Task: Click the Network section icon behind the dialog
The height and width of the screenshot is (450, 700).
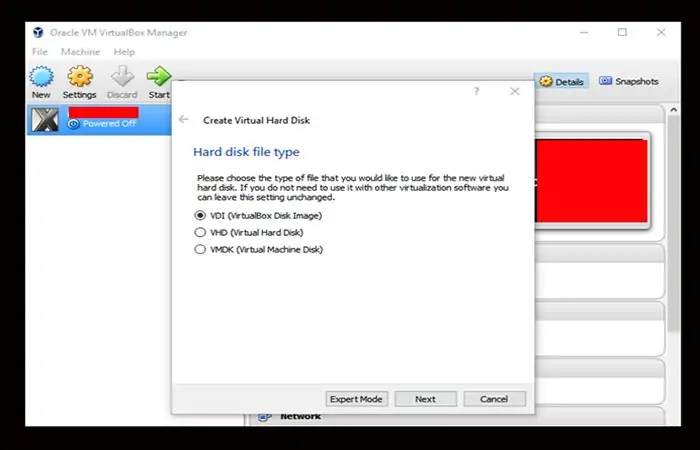Action: pyautogui.click(x=265, y=417)
